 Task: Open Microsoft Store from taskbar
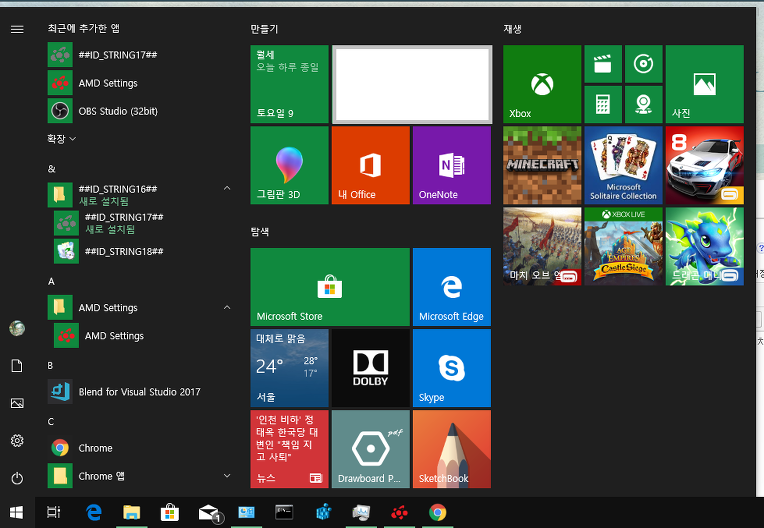[170, 512]
